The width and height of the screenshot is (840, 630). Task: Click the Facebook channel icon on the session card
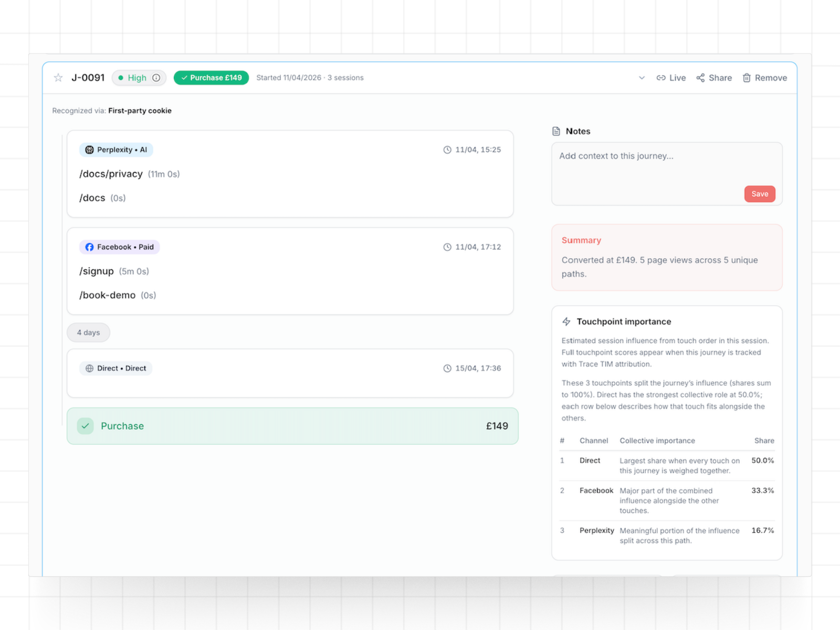(x=89, y=247)
